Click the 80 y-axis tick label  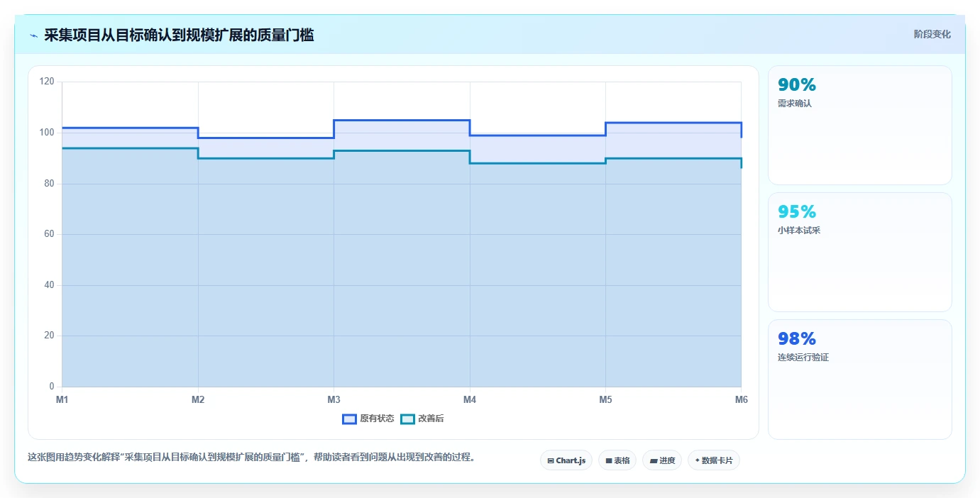pyautogui.click(x=49, y=184)
